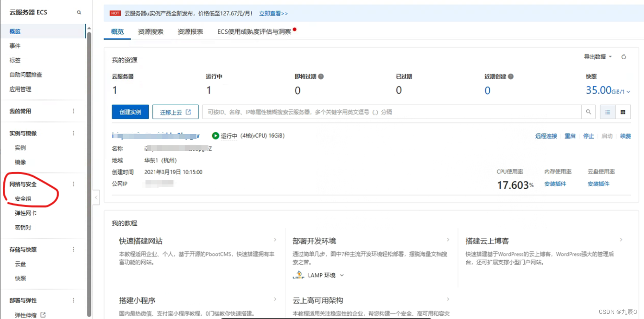Open 实例 under 实例与镜像
644x319 pixels.
21,148
